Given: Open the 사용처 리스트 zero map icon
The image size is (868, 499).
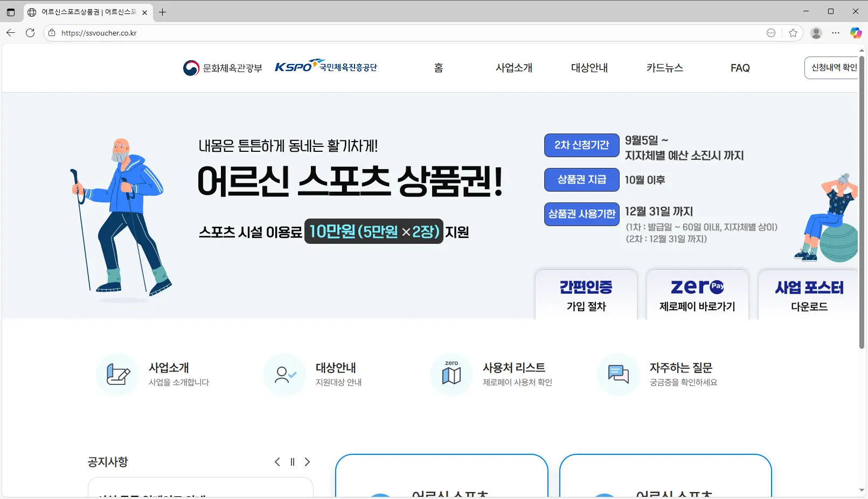Looking at the screenshot, I should (x=452, y=375).
